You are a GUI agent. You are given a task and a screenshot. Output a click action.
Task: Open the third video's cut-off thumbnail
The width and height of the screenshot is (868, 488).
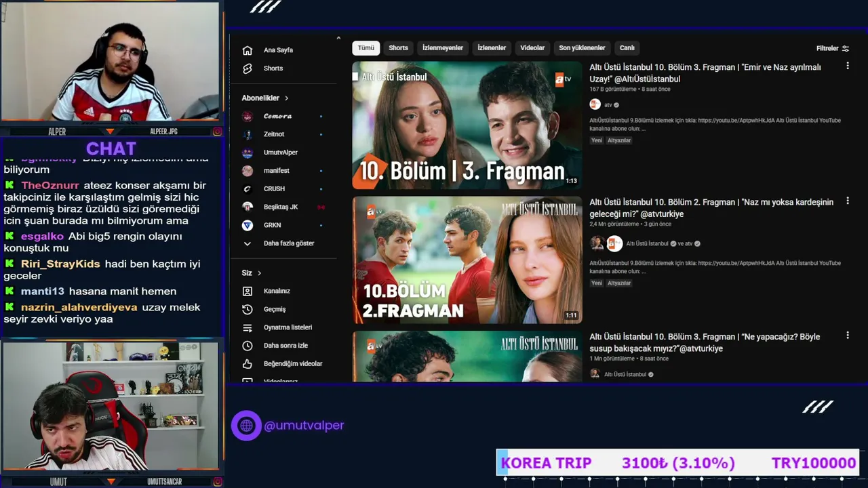point(467,357)
